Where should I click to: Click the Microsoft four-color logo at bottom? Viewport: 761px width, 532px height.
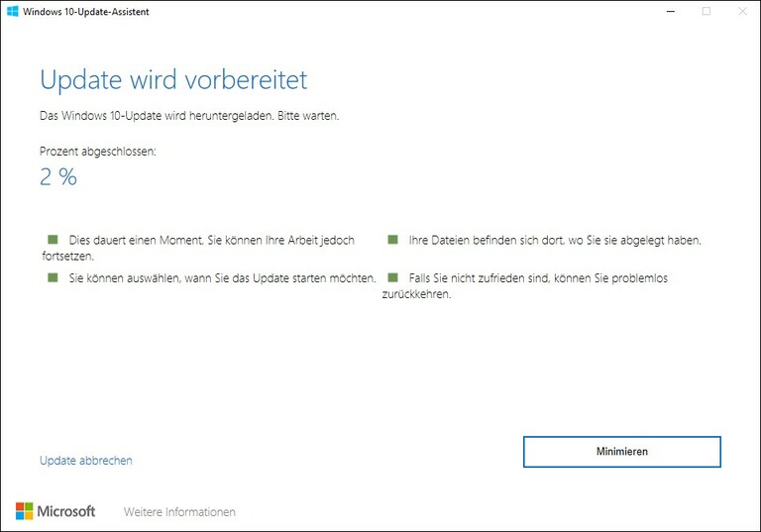tap(24, 511)
